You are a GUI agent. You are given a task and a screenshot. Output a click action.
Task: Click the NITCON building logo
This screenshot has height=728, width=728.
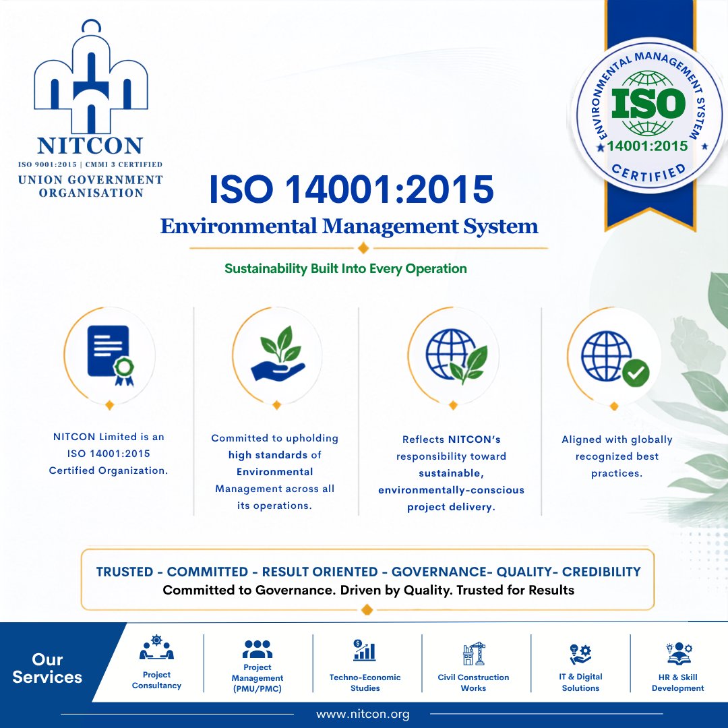(91, 77)
